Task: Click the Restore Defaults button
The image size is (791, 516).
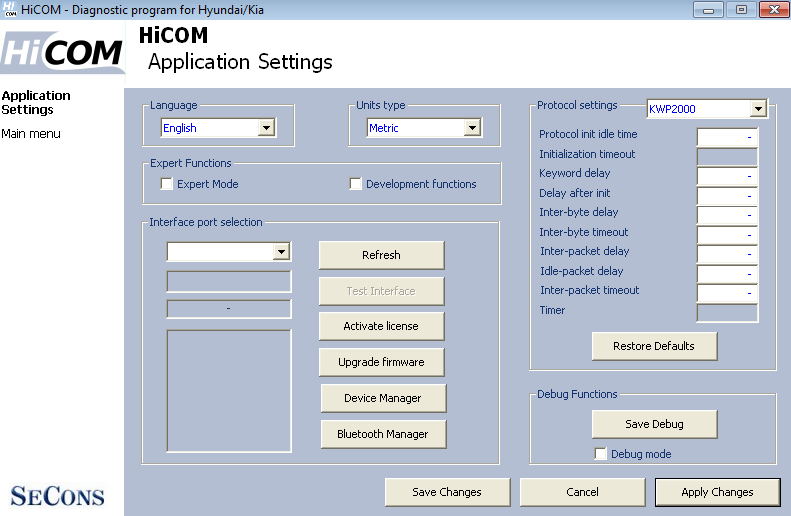Action: point(654,346)
